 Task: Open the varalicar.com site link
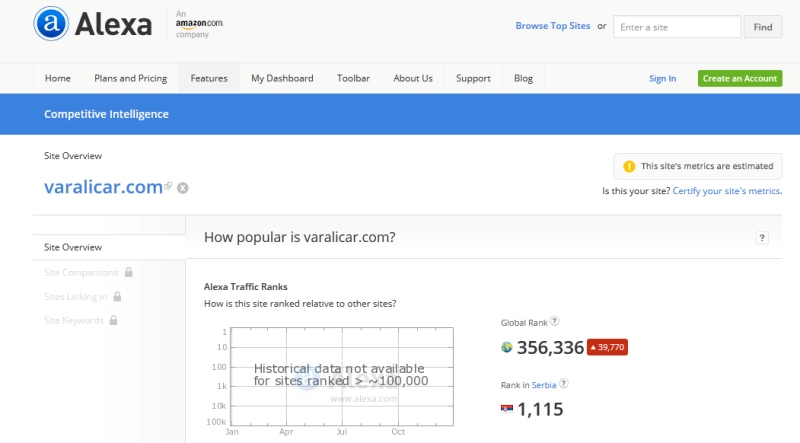pos(103,187)
